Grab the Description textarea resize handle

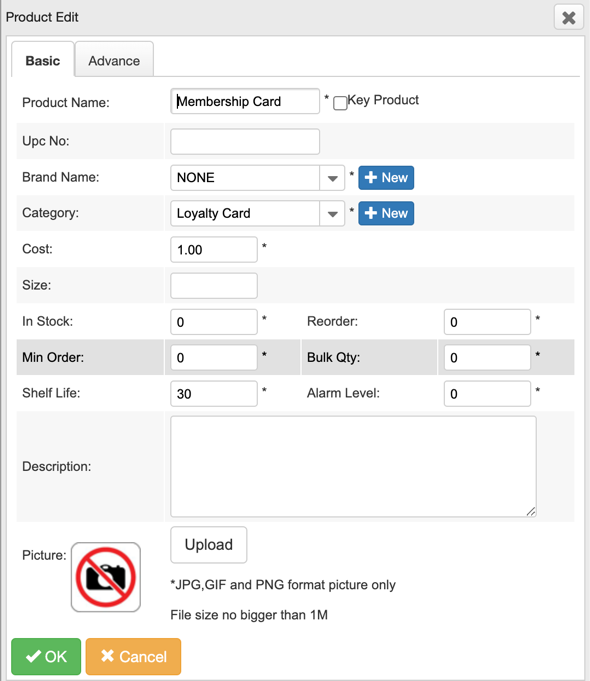click(x=531, y=512)
